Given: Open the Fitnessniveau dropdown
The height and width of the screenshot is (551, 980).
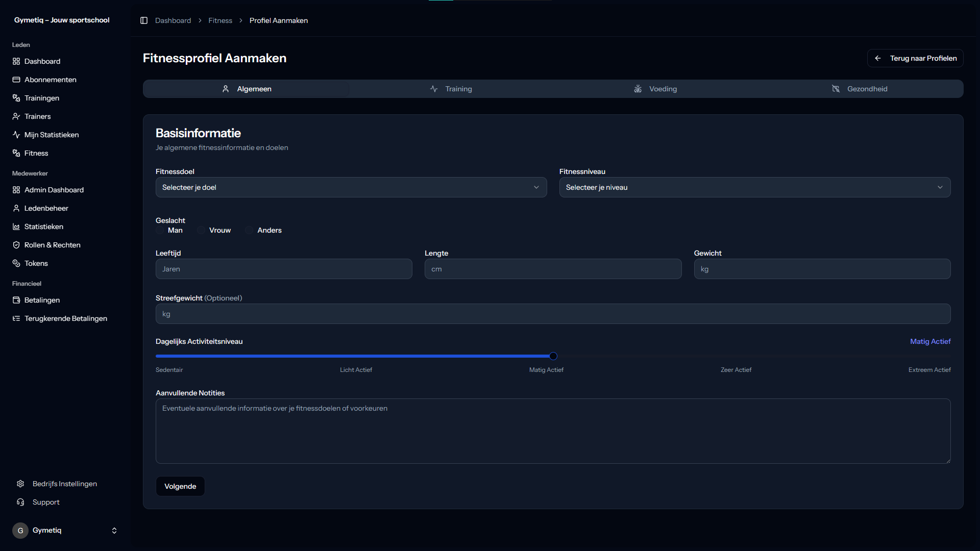Looking at the screenshot, I should (x=755, y=187).
